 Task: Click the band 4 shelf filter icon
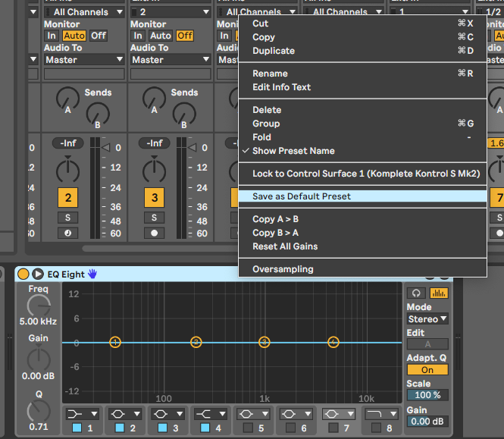pos(203,414)
